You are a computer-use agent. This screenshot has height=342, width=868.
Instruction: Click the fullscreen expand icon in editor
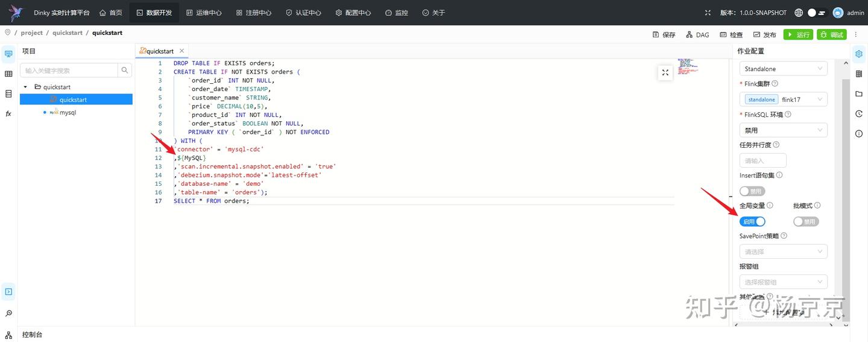(x=665, y=72)
